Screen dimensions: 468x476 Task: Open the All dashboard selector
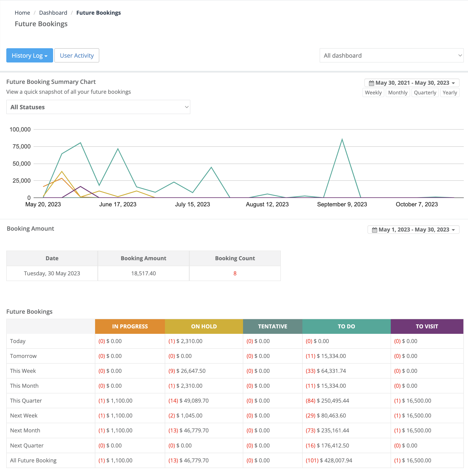tap(391, 56)
